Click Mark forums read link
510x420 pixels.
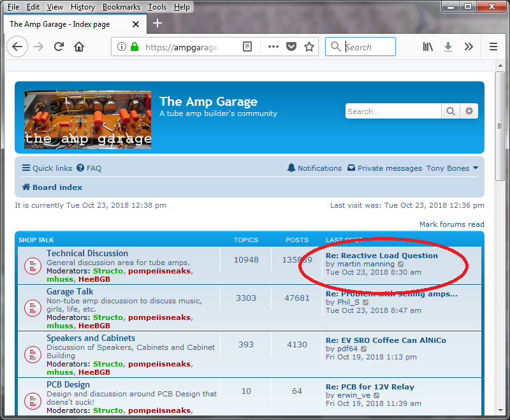451,224
